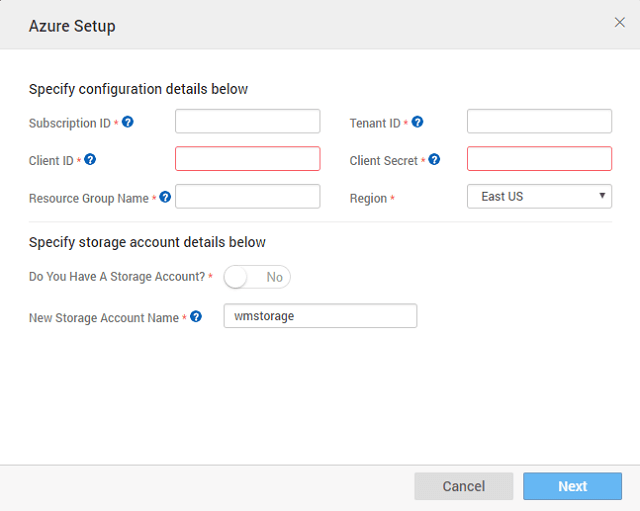Click the help icon beside Subscription ID

click(128, 122)
